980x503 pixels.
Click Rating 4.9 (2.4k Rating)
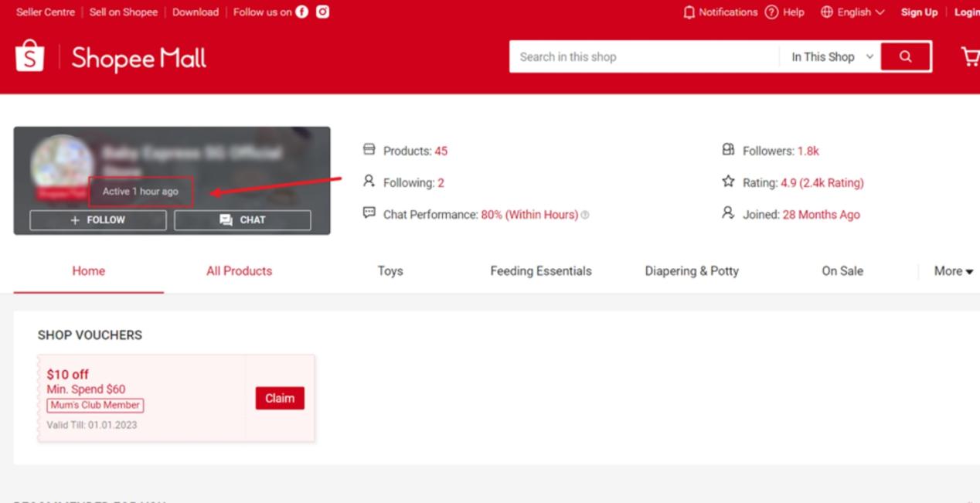coord(822,183)
